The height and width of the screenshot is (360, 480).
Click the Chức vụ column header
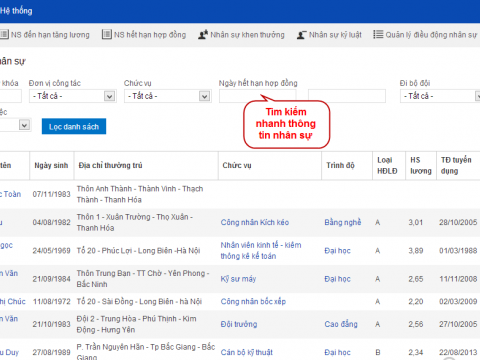pos(237,165)
